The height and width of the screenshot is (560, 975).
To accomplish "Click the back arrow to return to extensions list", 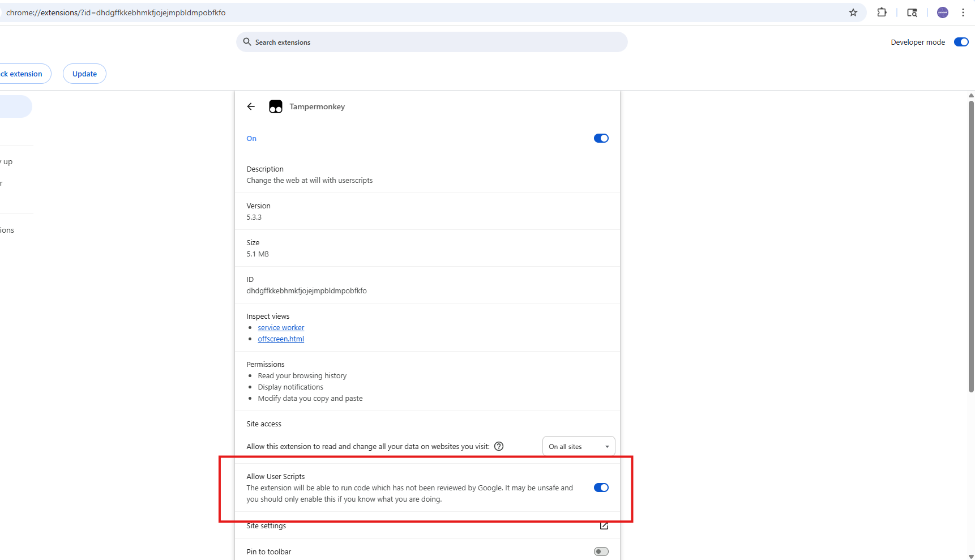I will (x=251, y=106).
